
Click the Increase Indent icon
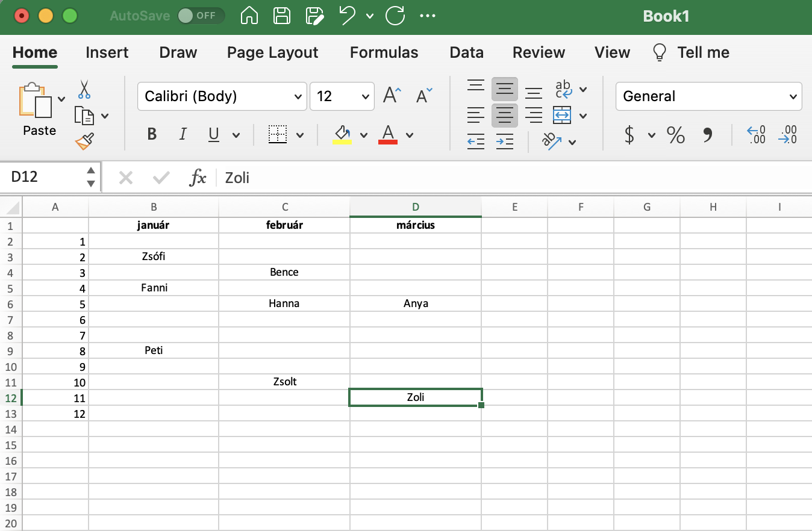point(505,142)
